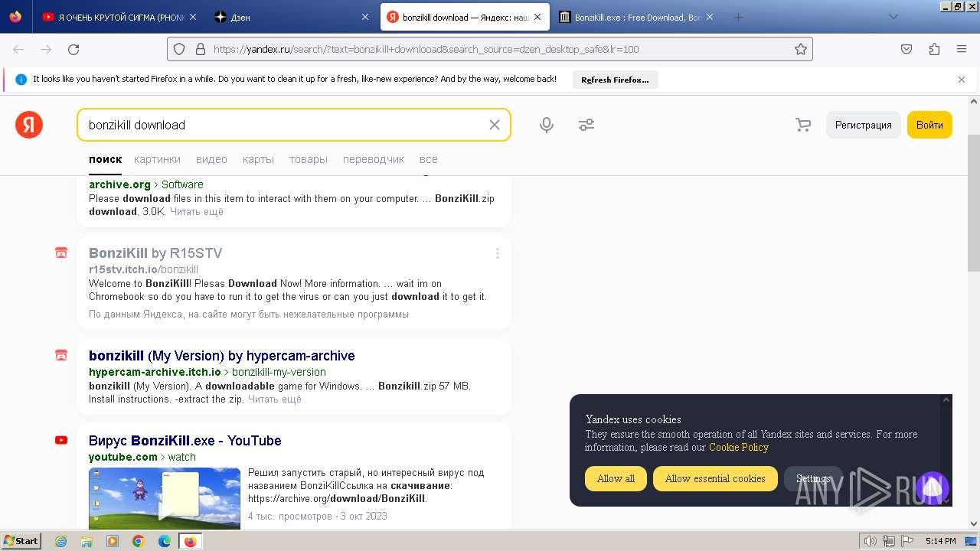This screenshot has height=551, width=980.
Task: Go back to previous page
Action: pos(18,49)
